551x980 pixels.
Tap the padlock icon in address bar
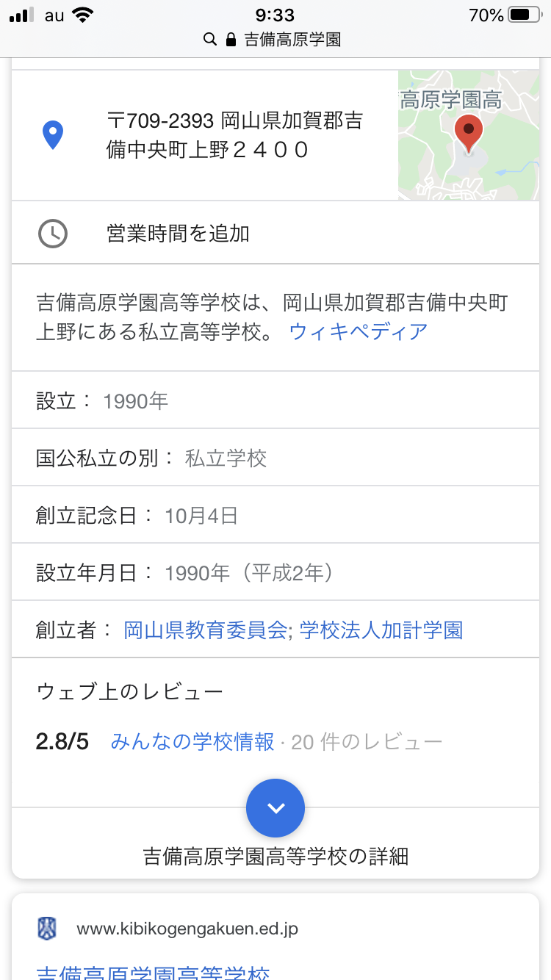pyautogui.click(x=231, y=39)
